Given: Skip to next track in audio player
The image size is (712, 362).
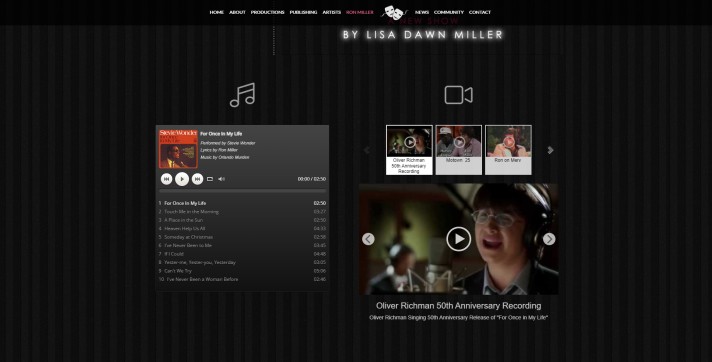Looking at the screenshot, I should click(x=197, y=179).
